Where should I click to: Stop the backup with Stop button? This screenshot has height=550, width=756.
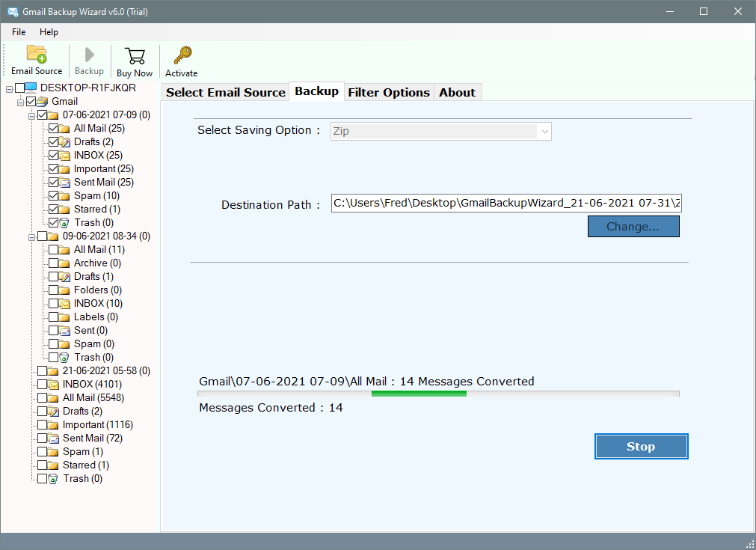pos(641,446)
